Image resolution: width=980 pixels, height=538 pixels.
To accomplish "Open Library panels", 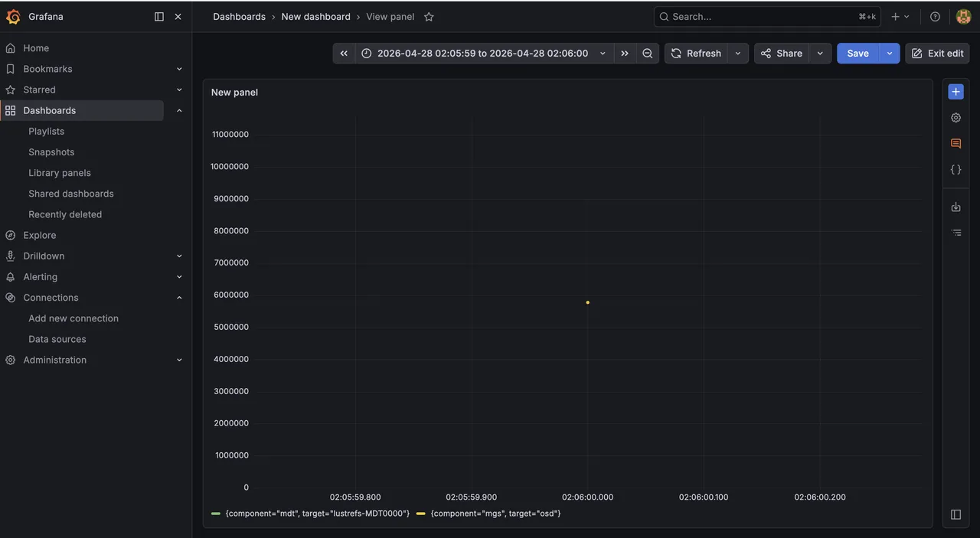I will (x=60, y=173).
